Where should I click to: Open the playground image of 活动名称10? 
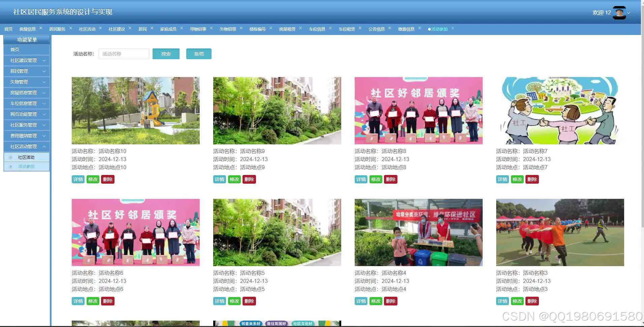[136, 111]
